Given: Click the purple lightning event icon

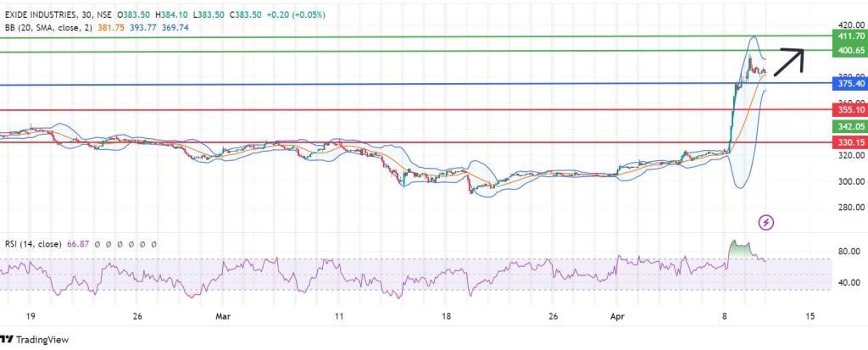Looking at the screenshot, I should 765,223.
